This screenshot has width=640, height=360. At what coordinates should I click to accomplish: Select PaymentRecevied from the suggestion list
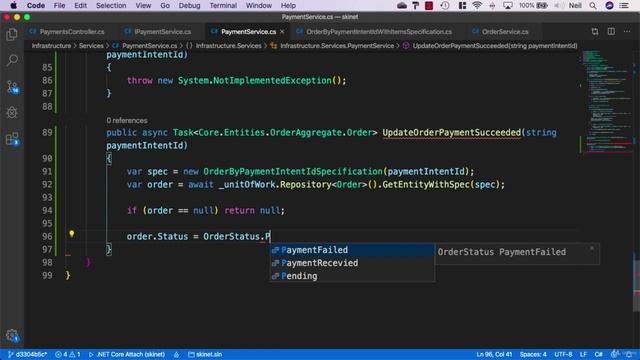pyautogui.click(x=352, y=263)
